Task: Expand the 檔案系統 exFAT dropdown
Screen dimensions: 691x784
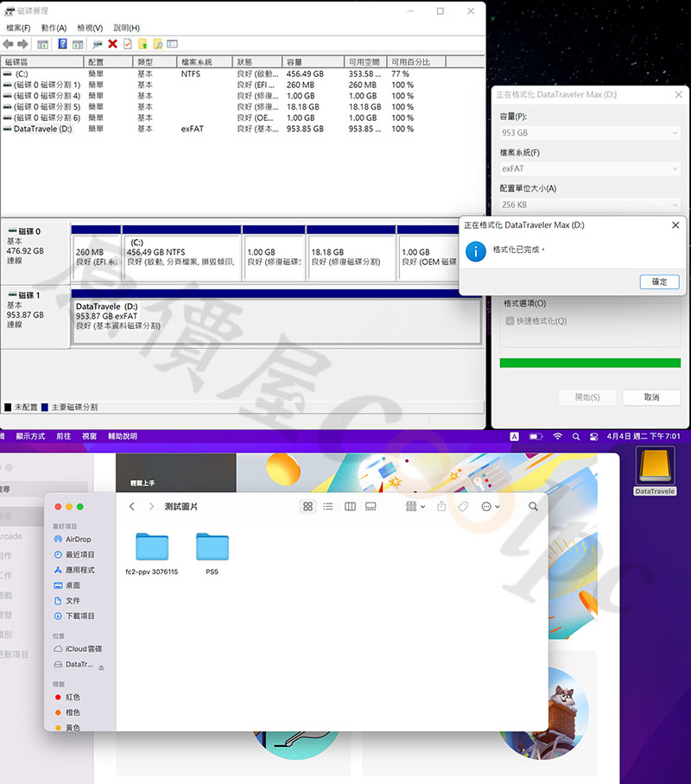Action: point(590,169)
